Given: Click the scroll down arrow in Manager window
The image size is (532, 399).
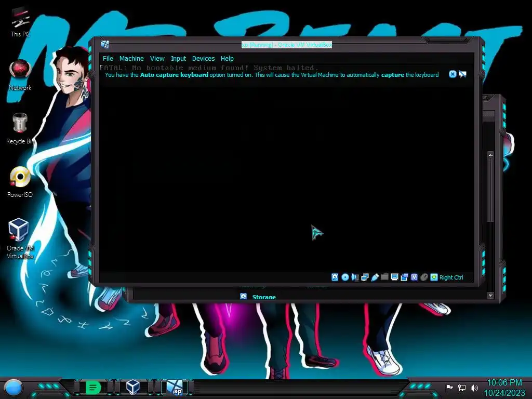Looking at the screenshot, I should (490, 296).
